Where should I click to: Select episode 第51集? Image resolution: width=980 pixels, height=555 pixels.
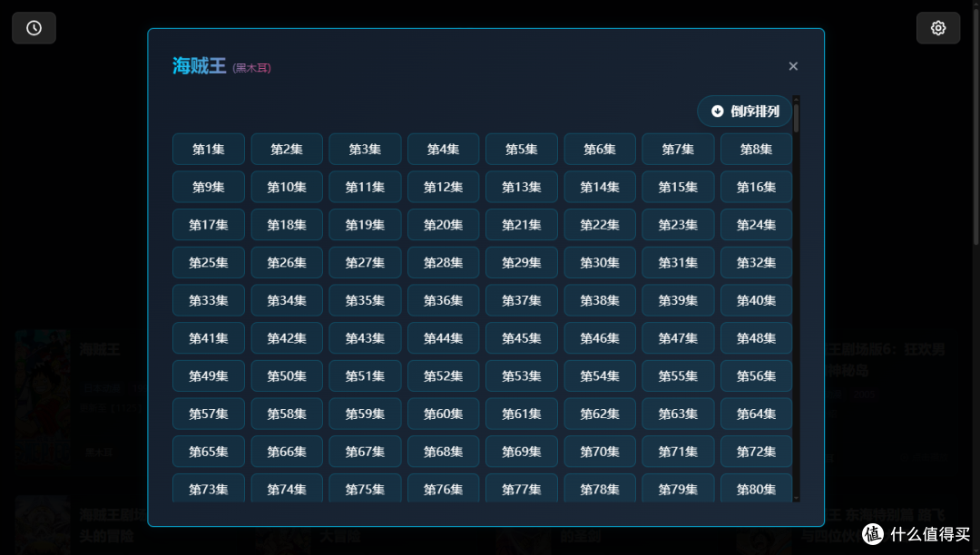(365, 375)
